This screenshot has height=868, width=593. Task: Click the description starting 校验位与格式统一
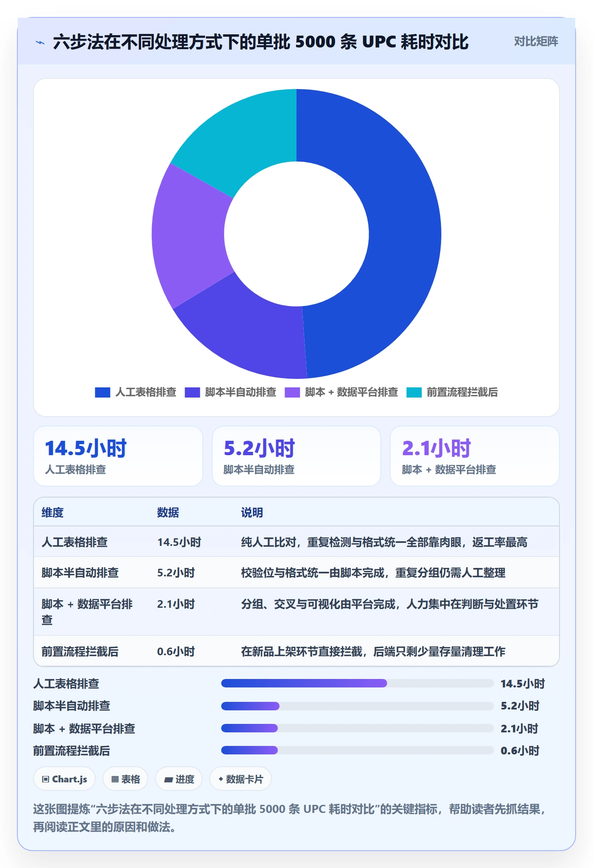tap(373, 573)
